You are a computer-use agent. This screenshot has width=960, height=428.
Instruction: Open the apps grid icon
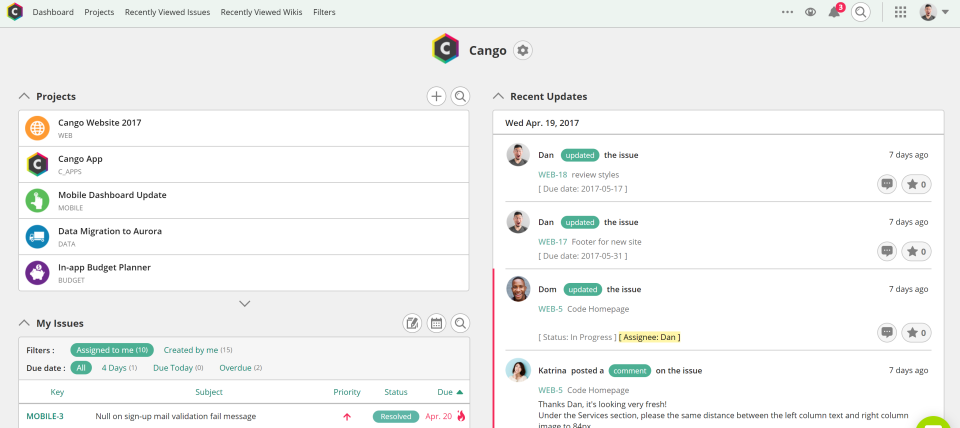click(900, 12)
